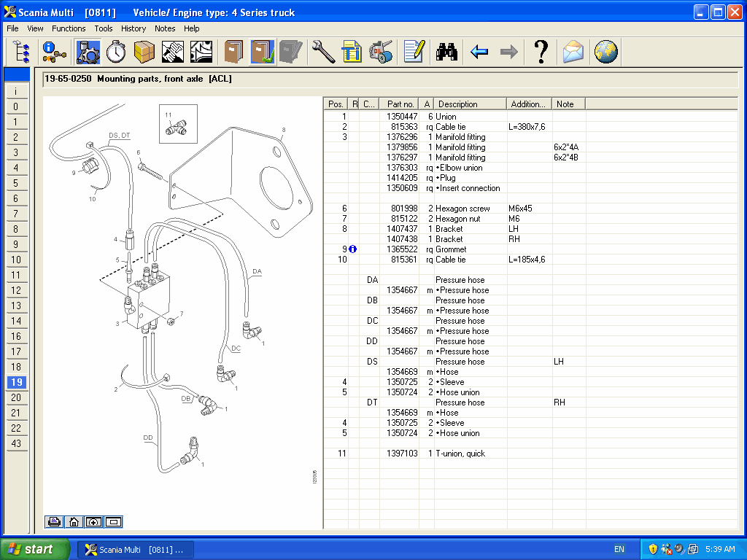The image size is (747, 560).
Task: Select the book with green checkmark icon
Action: pyautogui.click(x=262, y=52)
